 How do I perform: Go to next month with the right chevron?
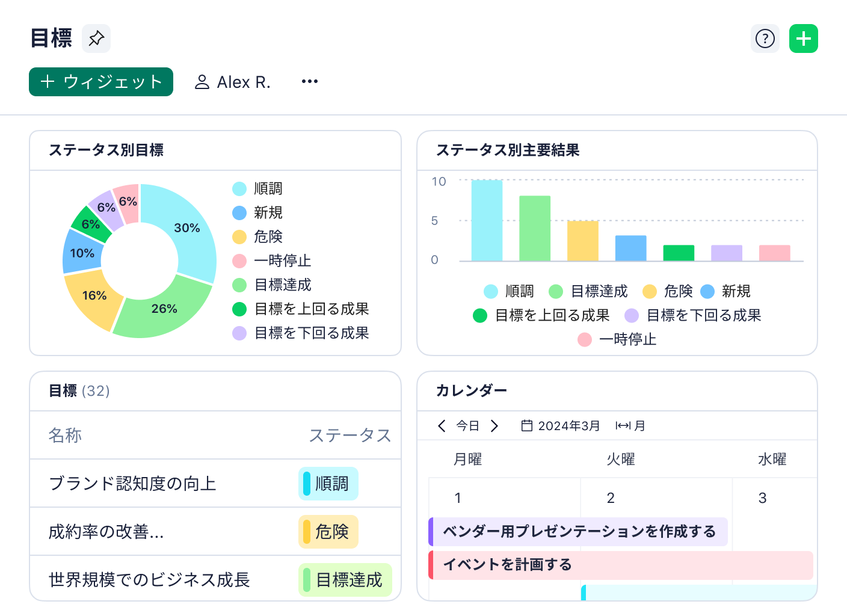pos(495,425)
